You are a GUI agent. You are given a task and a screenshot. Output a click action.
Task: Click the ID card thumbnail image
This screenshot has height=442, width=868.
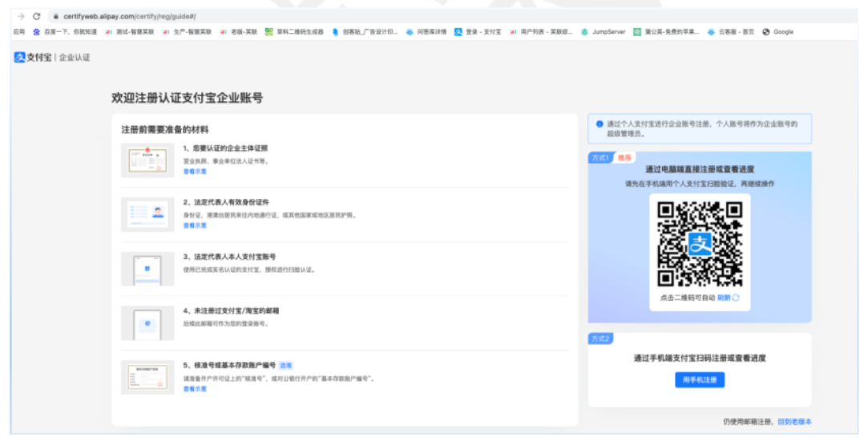147,214
